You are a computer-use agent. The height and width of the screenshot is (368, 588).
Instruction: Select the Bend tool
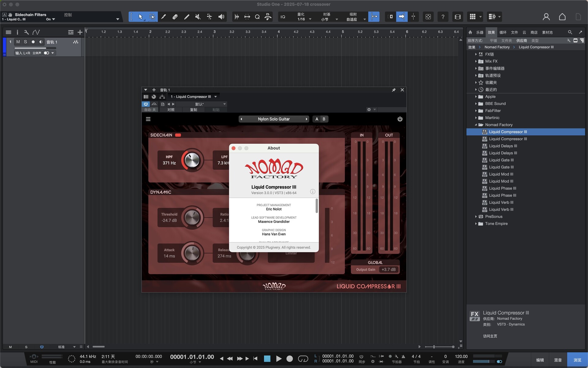[x=209, y=17]
